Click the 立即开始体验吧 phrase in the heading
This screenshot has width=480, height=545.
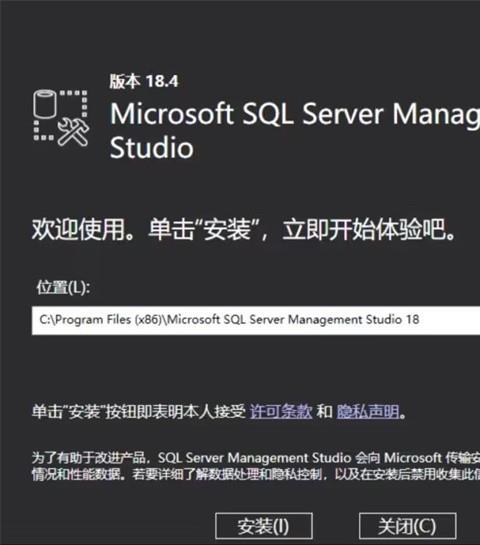[364, 229]
